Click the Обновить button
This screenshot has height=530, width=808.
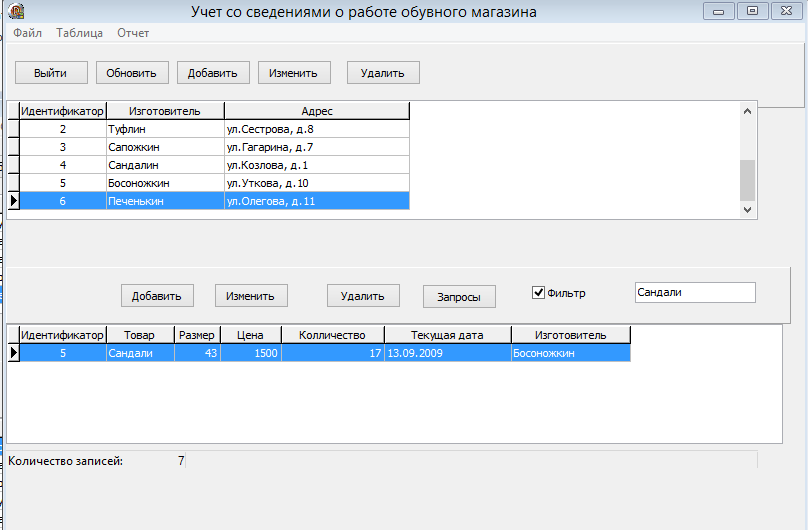coord(132,73)
